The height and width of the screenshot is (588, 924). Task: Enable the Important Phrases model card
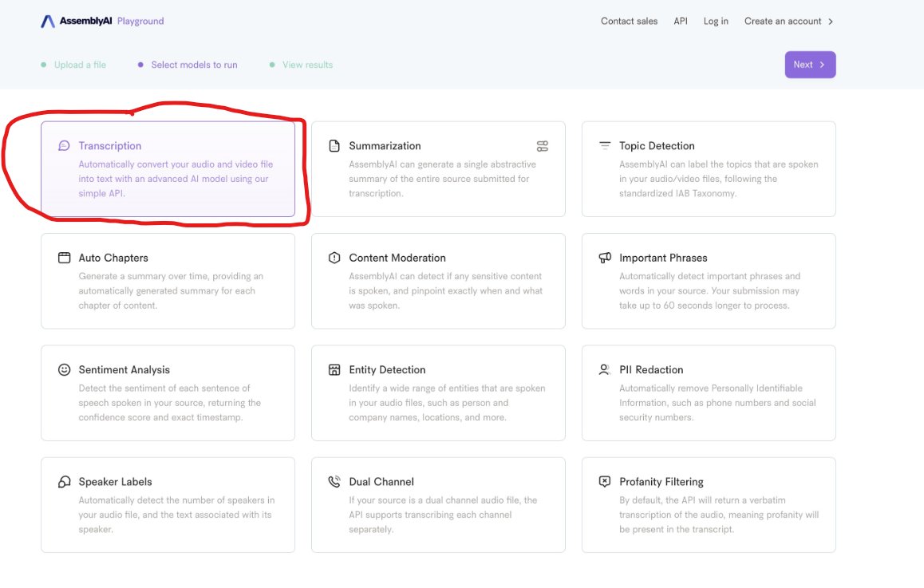(x=709, y=281)
